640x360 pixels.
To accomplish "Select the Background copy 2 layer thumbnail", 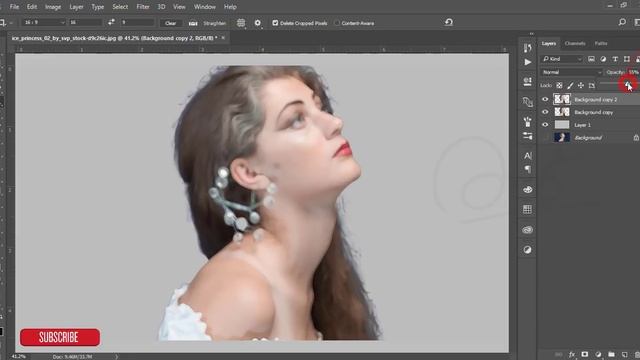I will [x=562, y=99].
